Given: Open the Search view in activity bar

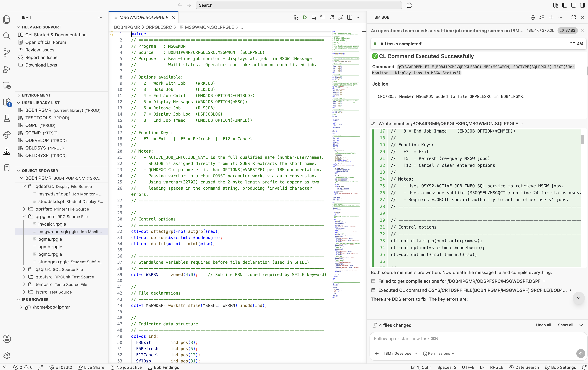Looking at the screenshot, I should [7, 36].
